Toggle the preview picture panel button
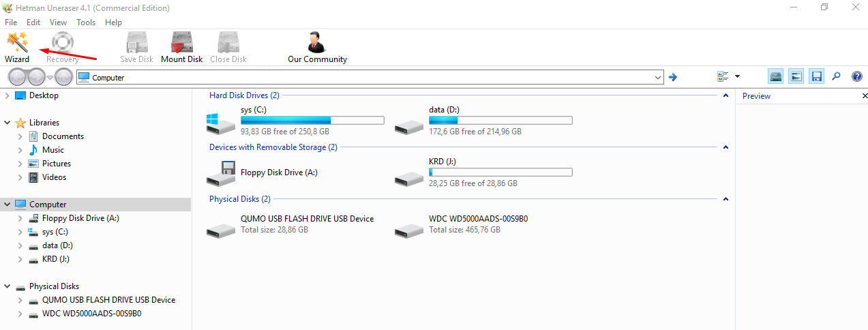The width and height of the screenshot is (868, 330). coord(796,77)
